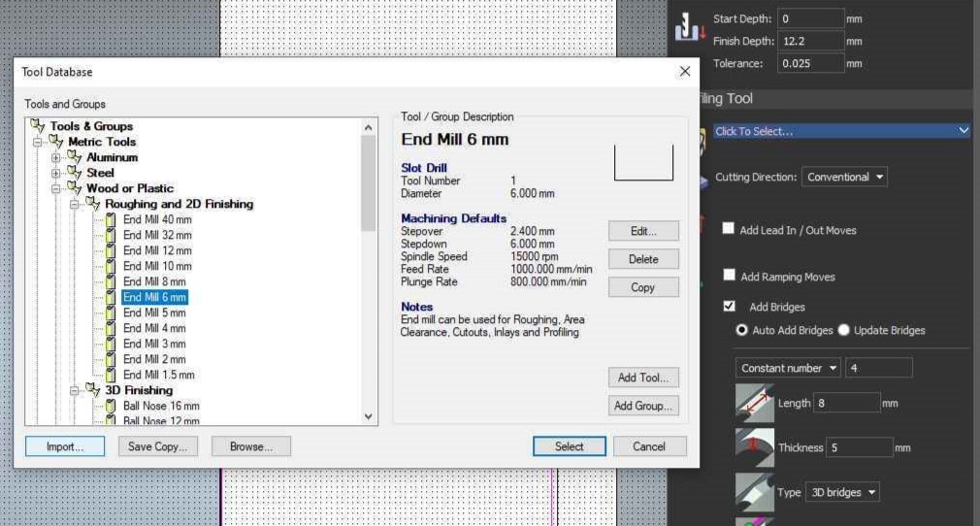Click the bridge Thickness input field
Screen dimensions: 980x526
[860, 447]
